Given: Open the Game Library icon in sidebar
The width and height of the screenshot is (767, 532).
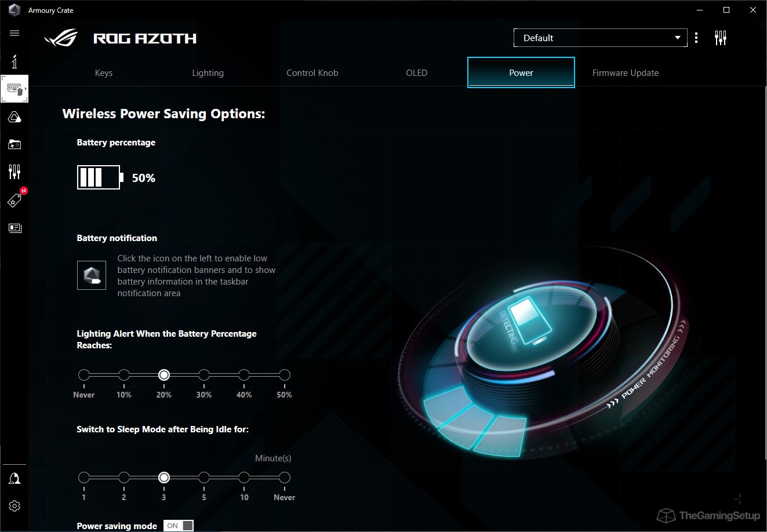Looking at the screenshot, I should pos(14,144).
